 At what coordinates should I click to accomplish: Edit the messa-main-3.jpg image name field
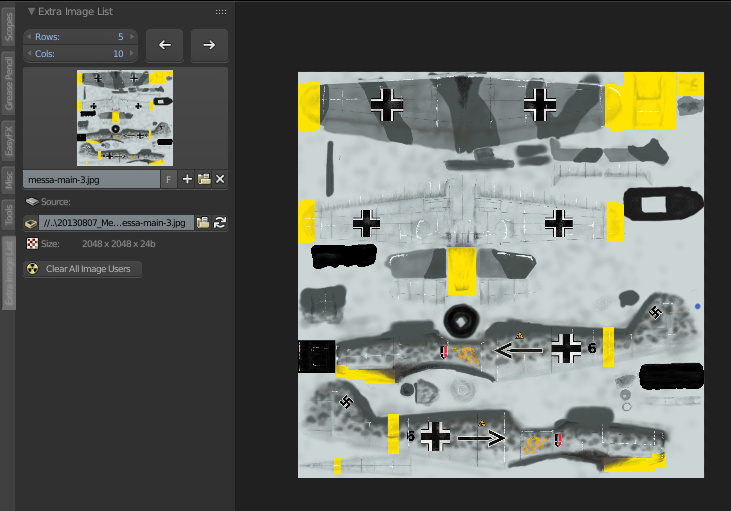(91, 180)
